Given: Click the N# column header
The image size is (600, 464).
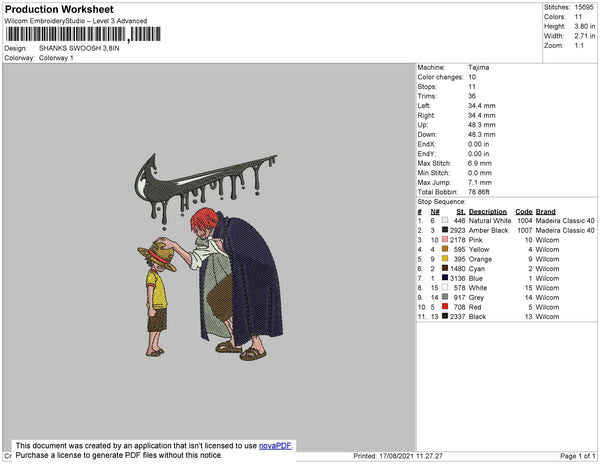Looking at the screenshot, I should [x=435, y=212].
